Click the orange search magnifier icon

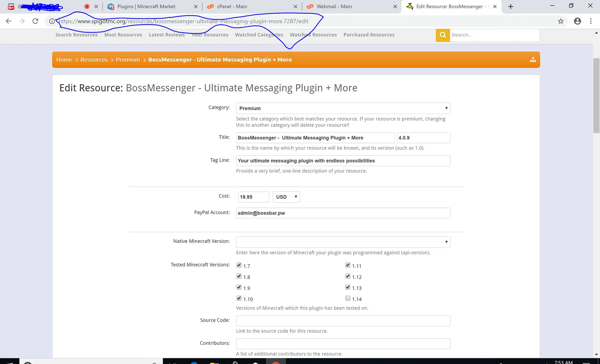click(443, 35)
